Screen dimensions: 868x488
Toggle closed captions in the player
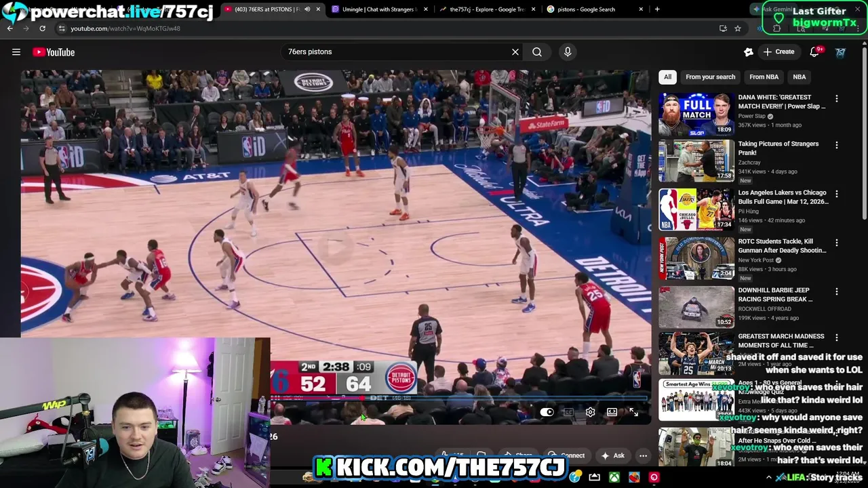[568, 412]
